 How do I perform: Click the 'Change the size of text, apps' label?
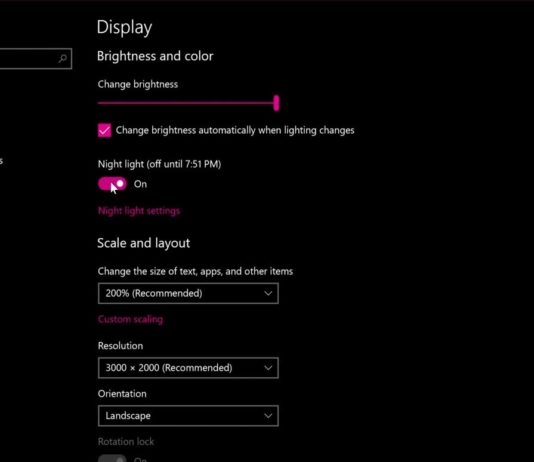coord(195,271)
